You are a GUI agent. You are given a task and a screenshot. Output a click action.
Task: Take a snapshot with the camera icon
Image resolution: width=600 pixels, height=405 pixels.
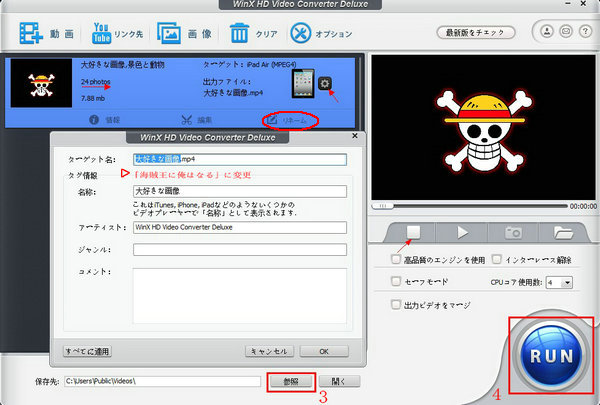pos(513,232)
